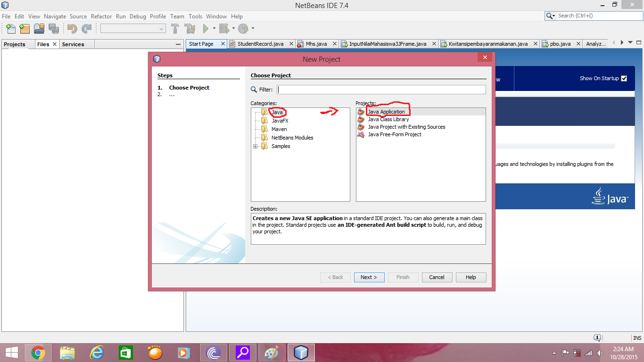Click the Clean and Build icon
The image size is (644, 362).
(190, 29)
